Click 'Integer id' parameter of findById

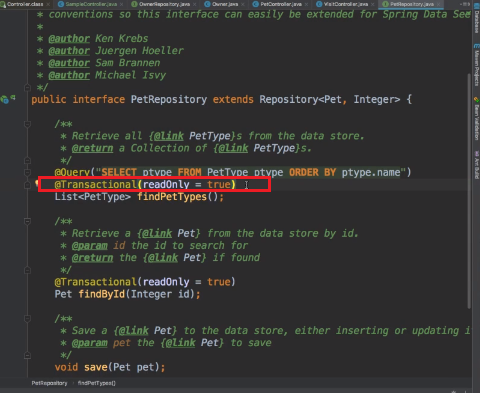click(x=160, y=294)
